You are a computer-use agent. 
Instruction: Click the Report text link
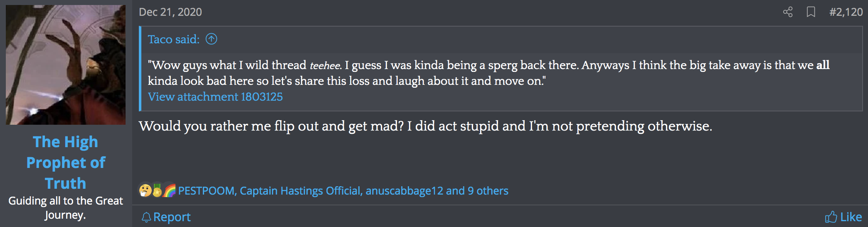(172, 217)
